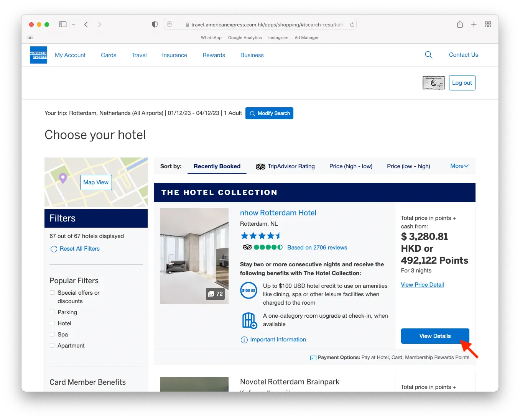
Task: Open Important Information link
Action: pos(273,340)
